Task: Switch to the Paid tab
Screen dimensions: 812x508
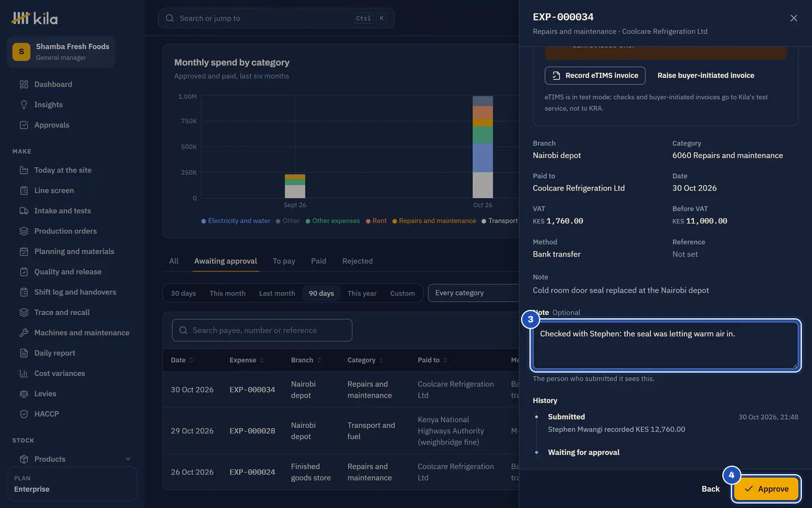Action: [x=319, y=261]
